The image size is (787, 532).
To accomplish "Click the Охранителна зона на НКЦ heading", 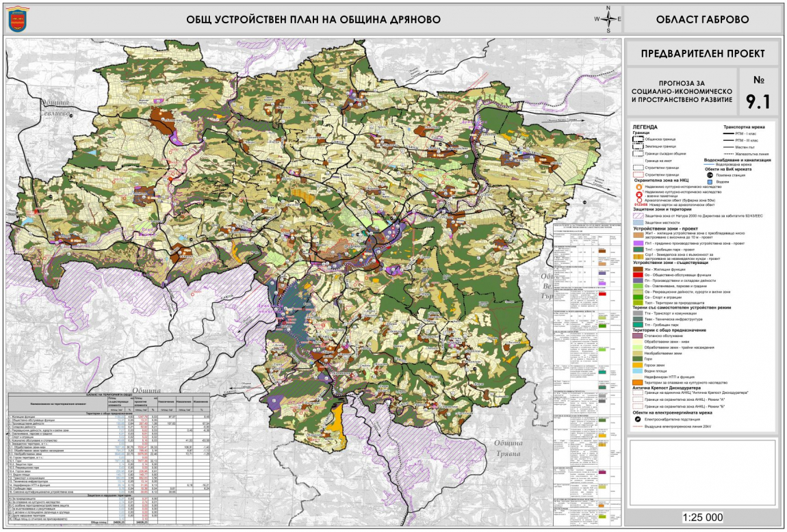I will (662, 181).
